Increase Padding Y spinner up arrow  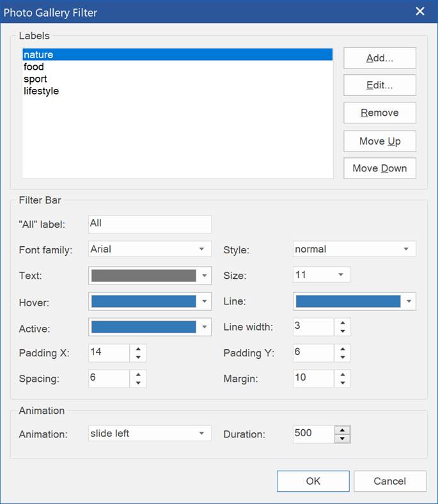tap(343, 349)
